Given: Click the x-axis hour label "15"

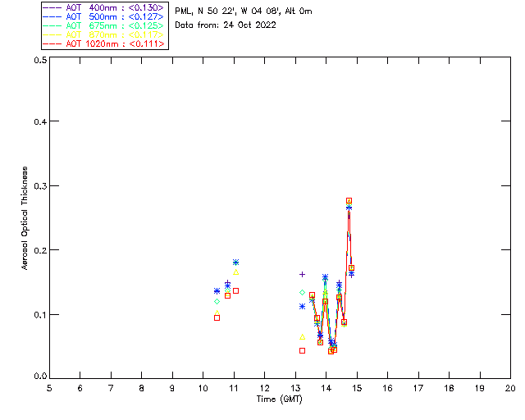Looking at the screenshot, I should point(357,388).
